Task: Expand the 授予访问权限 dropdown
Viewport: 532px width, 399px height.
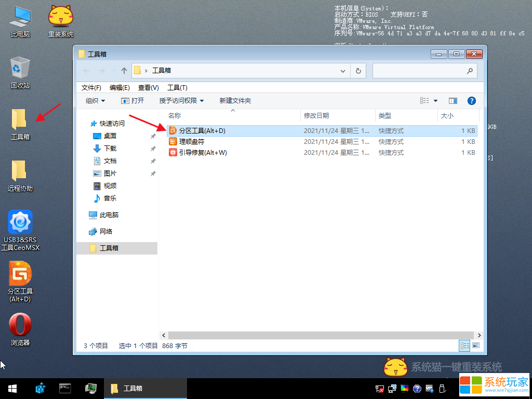Action: click(x=181, y=100)
